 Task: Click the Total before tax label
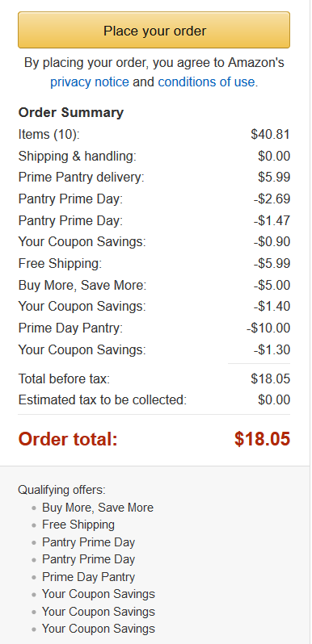click(x=64, y=378)
